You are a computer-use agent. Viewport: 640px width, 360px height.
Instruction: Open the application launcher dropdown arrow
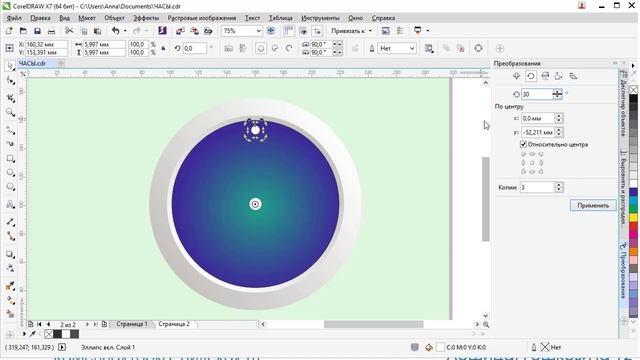click(427, 31)
